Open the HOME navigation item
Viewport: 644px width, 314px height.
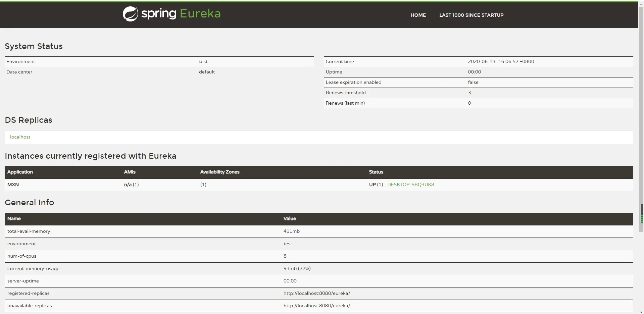pos(418,15)
